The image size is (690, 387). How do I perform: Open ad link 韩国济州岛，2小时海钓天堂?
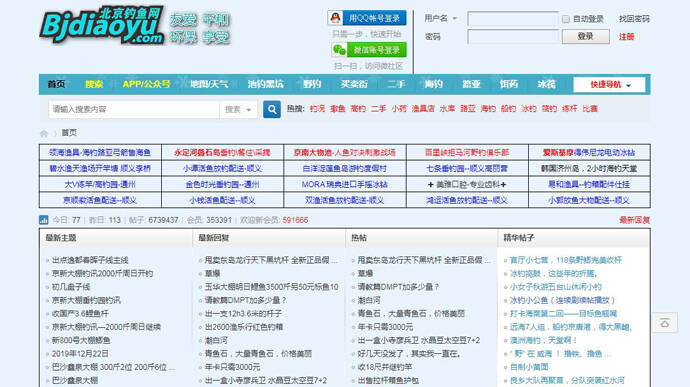pyautogui.click(x=589, y=169)
